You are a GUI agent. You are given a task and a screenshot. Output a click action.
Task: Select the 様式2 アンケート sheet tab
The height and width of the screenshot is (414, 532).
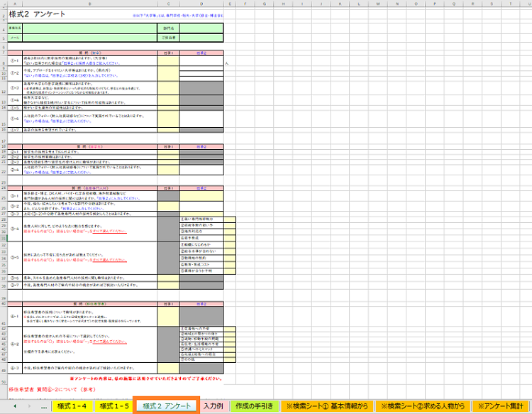pos(167,405)
